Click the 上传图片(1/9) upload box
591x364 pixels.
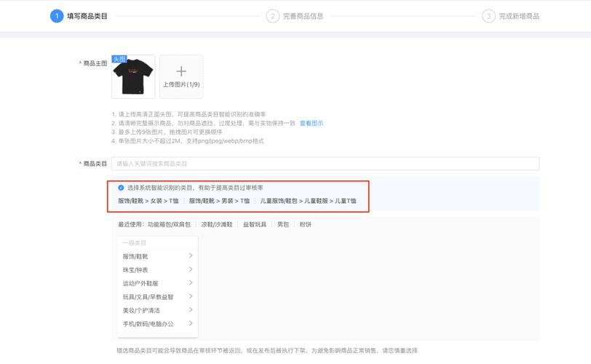point(181,77)
